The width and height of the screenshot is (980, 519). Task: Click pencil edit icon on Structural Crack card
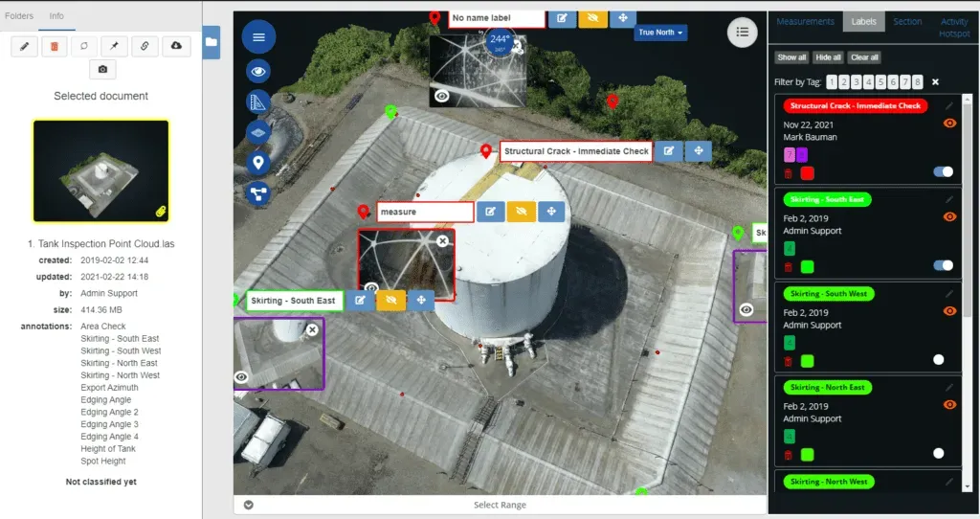tap(949, 105)
